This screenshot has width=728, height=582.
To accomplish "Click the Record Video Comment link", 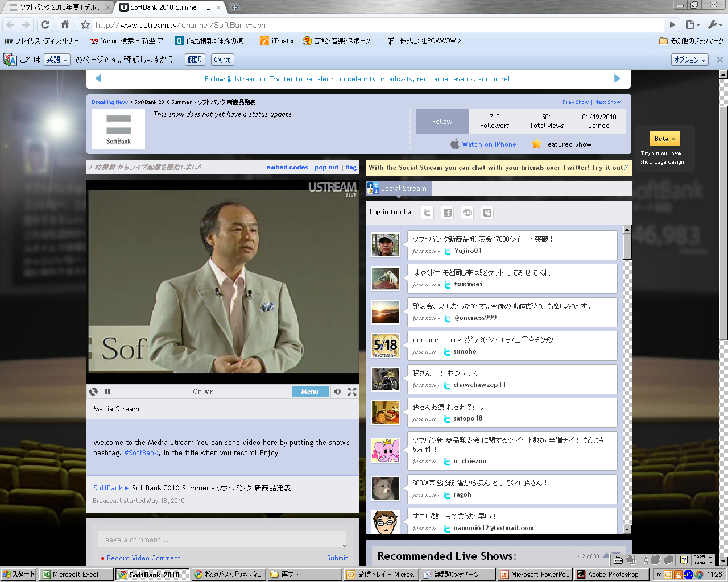I will 143,558.
